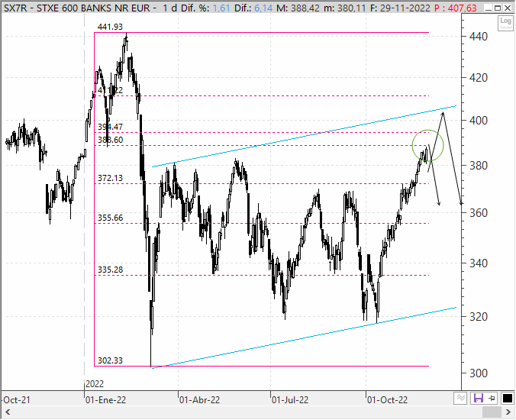Click the horizontal scrollbar left arrow
516x420 pixels.
[x=8, y=412]
